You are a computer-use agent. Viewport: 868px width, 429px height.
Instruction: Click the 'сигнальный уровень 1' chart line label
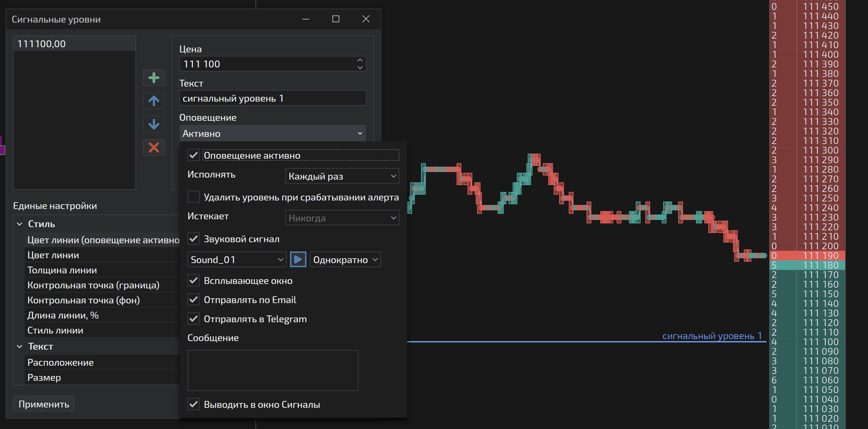point(711,336)
